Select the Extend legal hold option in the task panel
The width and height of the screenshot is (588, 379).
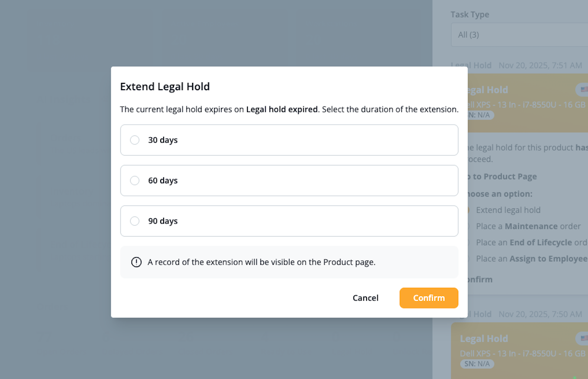[508, 210]
